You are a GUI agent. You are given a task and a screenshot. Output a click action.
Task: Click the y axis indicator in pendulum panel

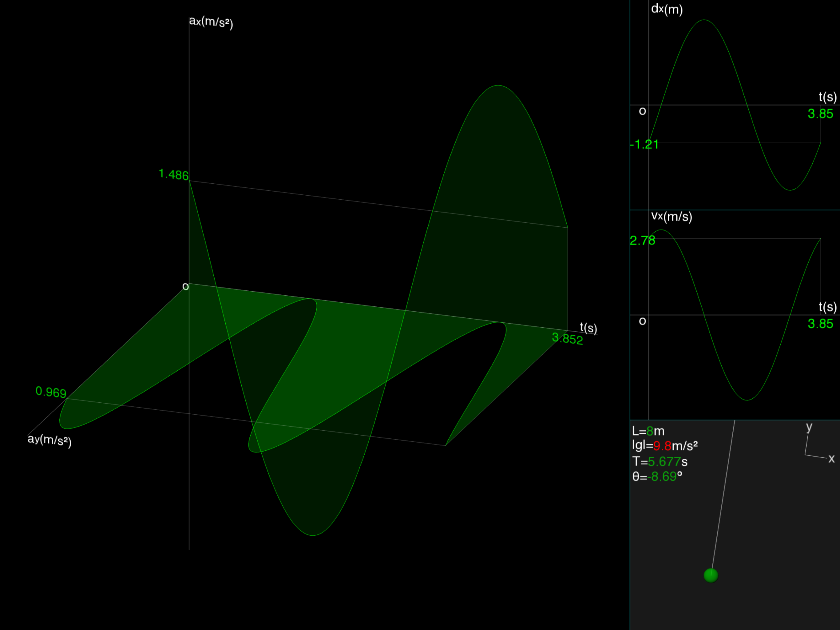[809, 427]
